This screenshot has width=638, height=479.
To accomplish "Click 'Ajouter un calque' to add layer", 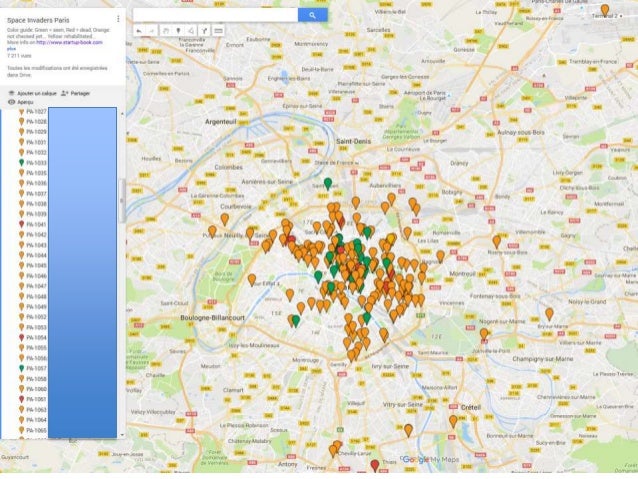I will point(32,94).
